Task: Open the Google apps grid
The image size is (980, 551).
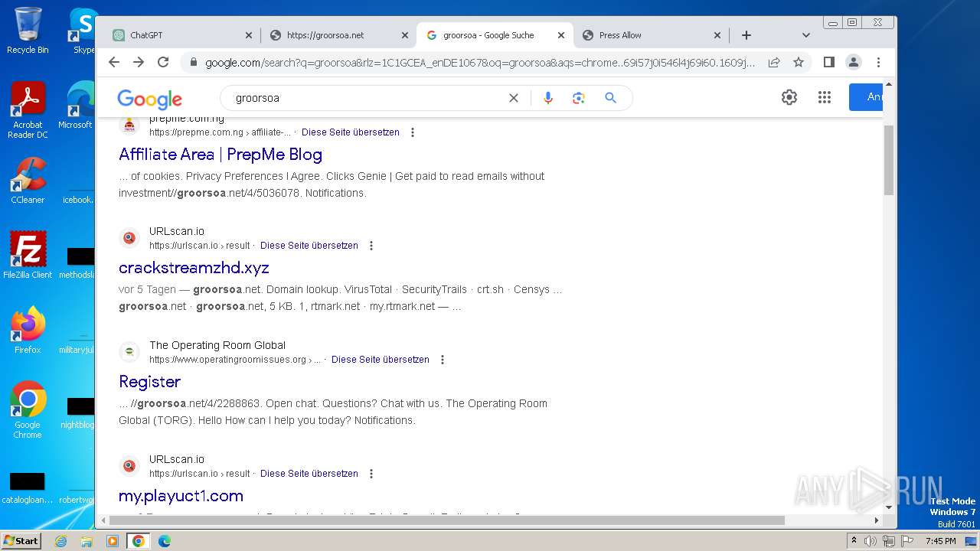Action: tap(825, 97)
